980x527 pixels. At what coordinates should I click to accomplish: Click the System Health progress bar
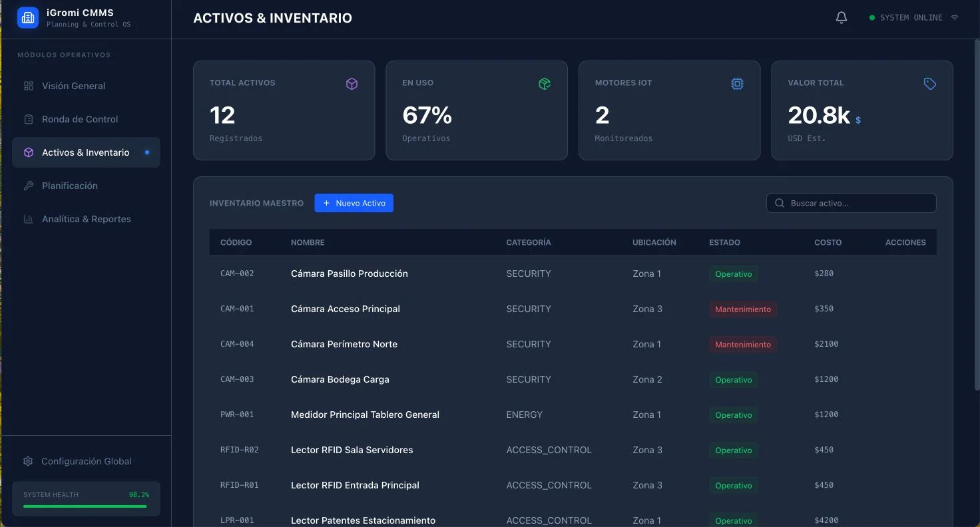point(85,506)
